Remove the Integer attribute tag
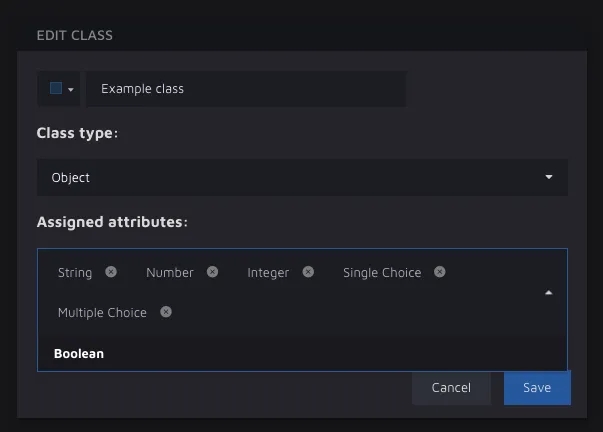The image size is (603, 432). (x=308, y=272)
